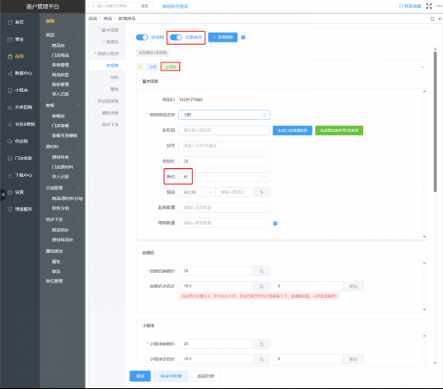Screen dimensions: 443x389
Task: Click the blue info dot after the last basic-info field
Action: click(275, 223)
